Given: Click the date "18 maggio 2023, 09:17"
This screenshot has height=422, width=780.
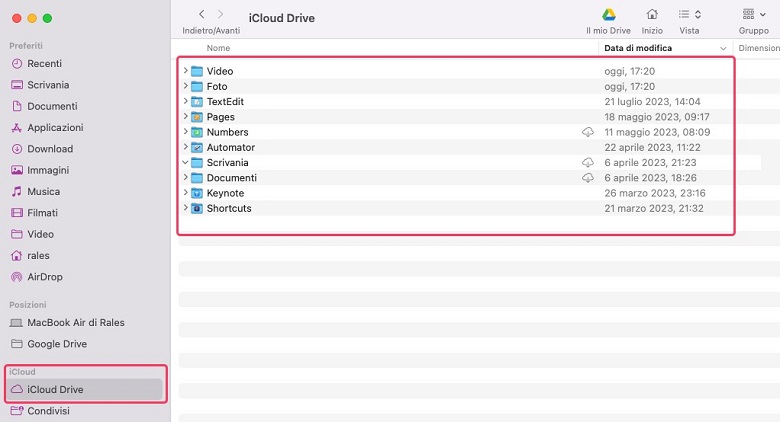Looking at the screenshot, I should click(657, 117).
